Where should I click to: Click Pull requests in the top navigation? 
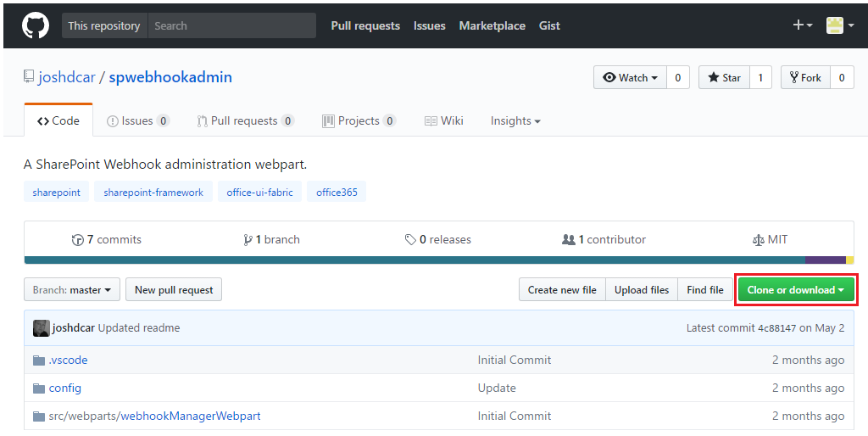click(365, 25)
